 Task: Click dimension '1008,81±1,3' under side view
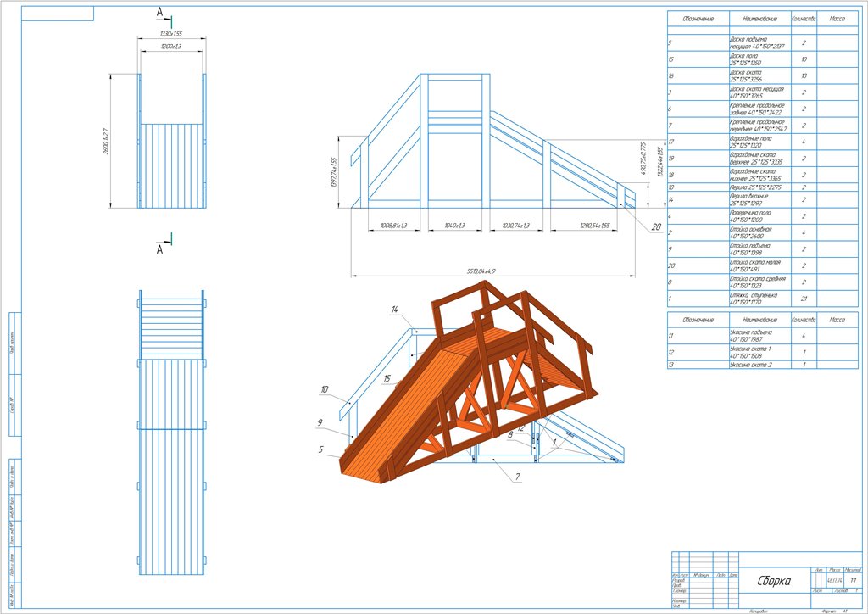(x=393, y=226)
